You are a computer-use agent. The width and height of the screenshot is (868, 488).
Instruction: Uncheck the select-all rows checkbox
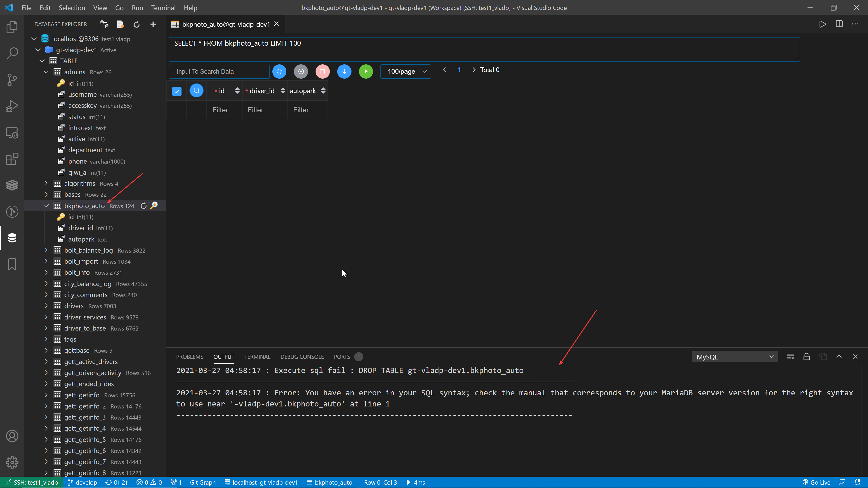click(177, 91)
